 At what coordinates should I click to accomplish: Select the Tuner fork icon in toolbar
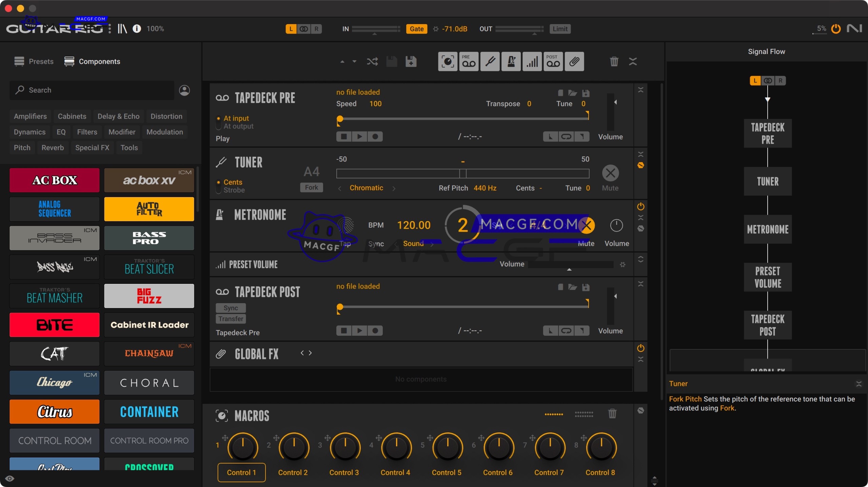tap(490, 61)
